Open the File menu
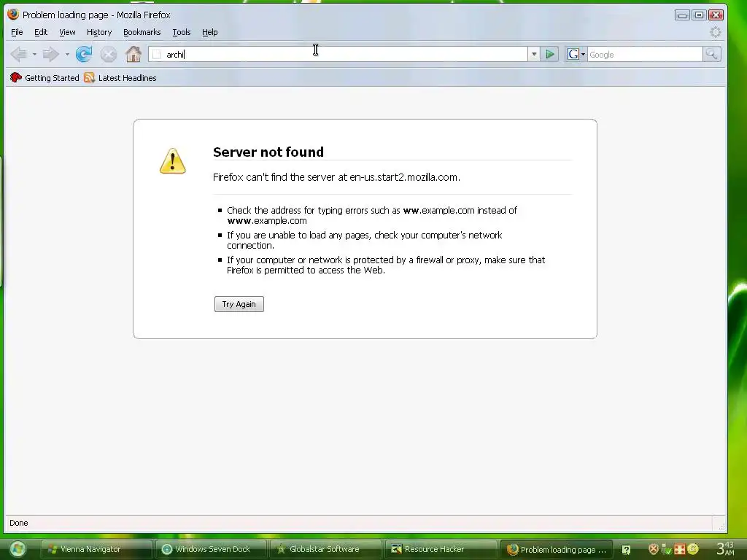Screen dimensions: 747x560 coord(17,32)
